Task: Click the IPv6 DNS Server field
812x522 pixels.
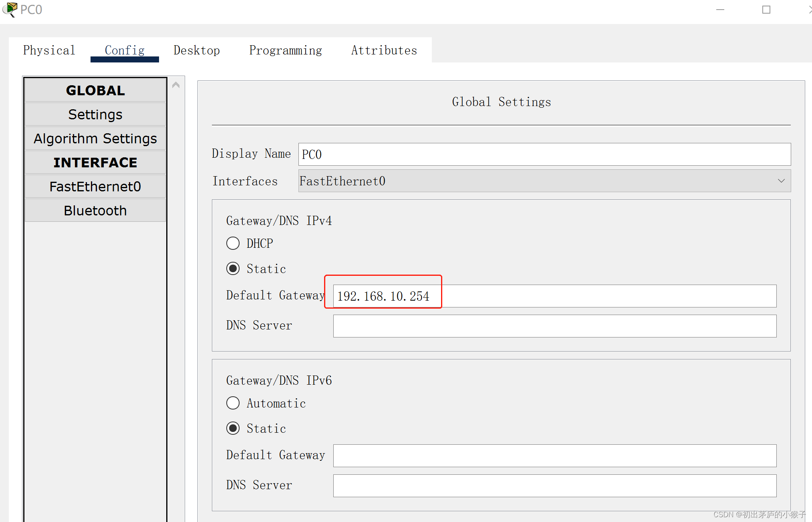Action: pyautogui.click(x=555, y=486)
